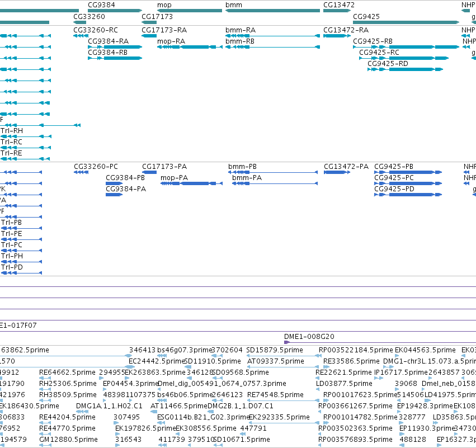Click protein CG13472-PA
476x448 pixels.
pyautogui.click(x=346, y=167)
